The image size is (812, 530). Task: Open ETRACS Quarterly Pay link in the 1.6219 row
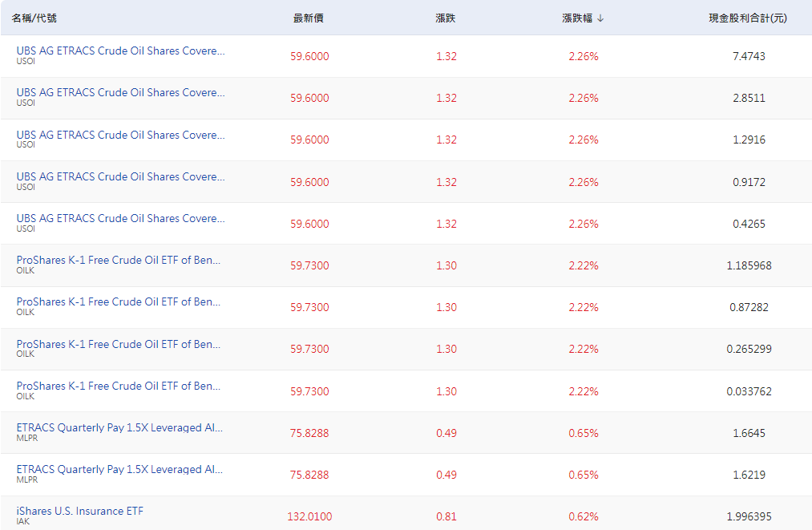pos(119,469)
